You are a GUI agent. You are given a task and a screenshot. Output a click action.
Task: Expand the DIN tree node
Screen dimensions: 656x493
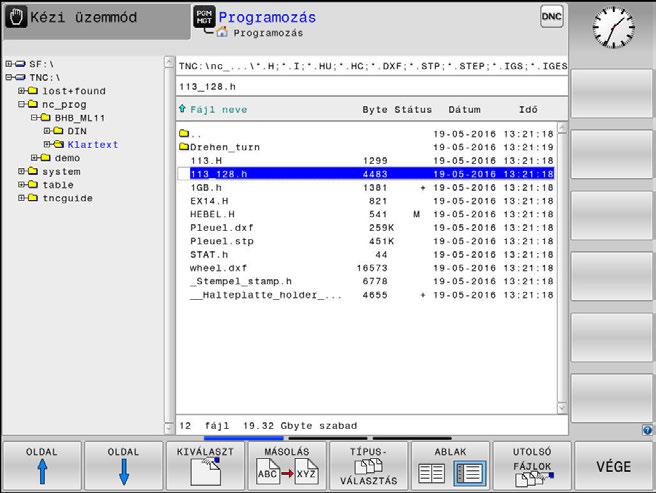[x=47, y=131]
